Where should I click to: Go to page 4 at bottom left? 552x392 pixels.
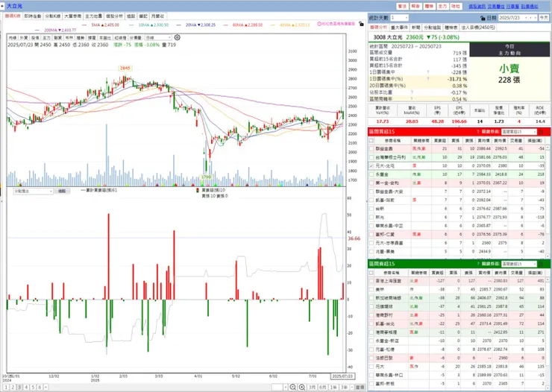[26, 387]
